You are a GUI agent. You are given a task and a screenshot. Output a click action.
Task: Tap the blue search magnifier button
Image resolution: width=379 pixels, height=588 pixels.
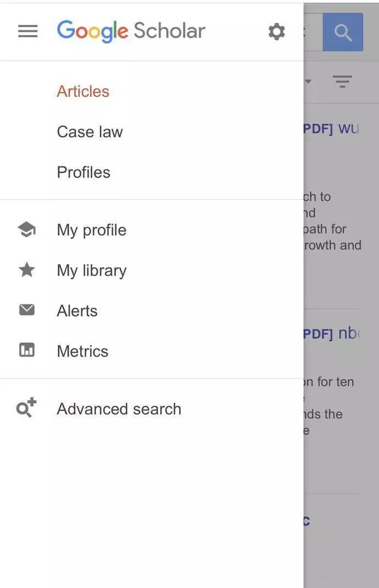[343, 32]
